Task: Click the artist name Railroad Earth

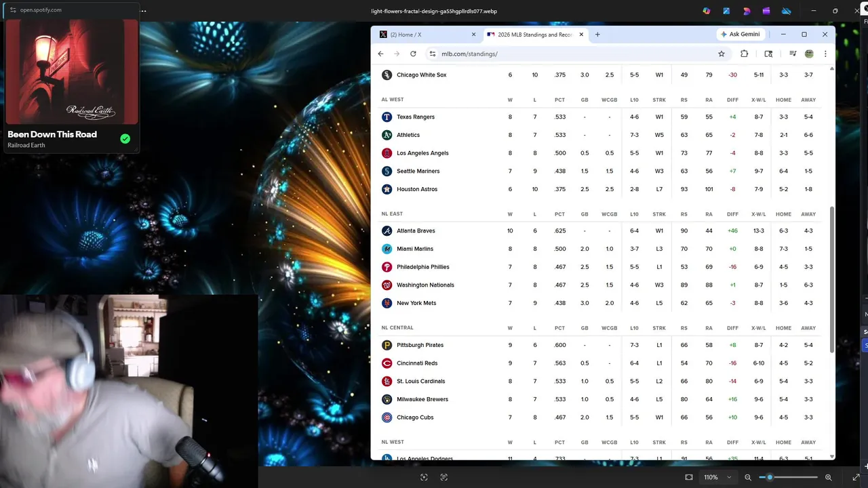Action: tap(26, 145)
